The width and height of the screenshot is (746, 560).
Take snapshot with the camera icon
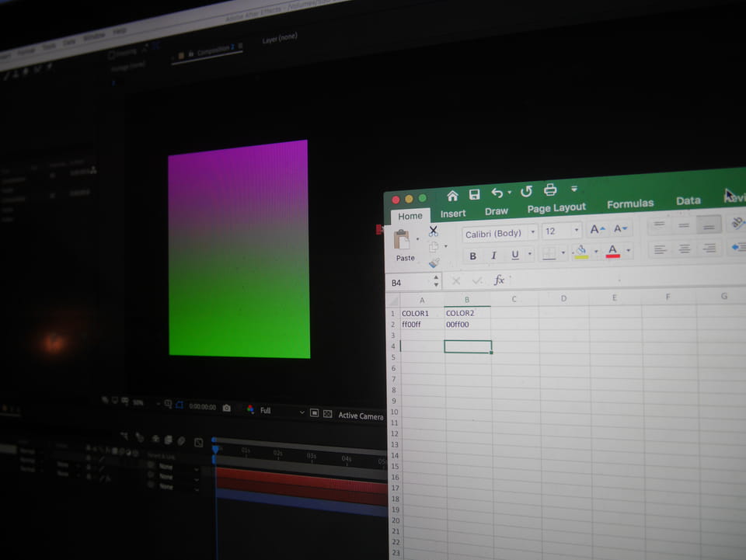(x=226, y=408)
